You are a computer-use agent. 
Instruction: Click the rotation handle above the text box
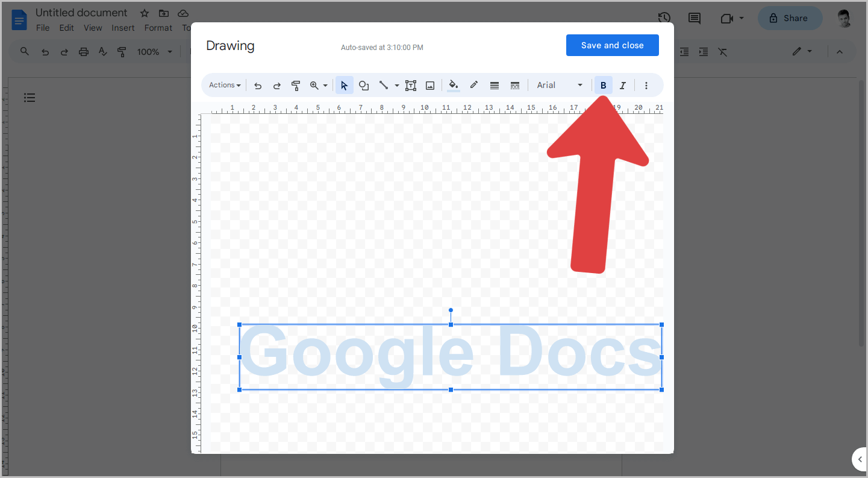point(451,310)
